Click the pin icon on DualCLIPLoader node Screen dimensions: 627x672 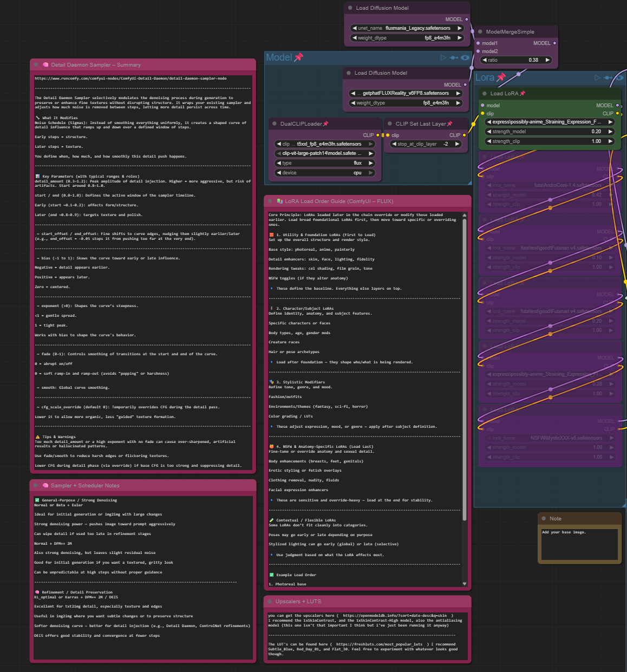(325, 124)
